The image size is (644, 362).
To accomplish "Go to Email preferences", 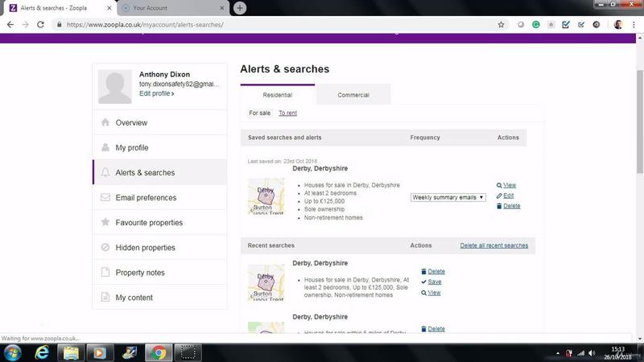I will 159,197.
